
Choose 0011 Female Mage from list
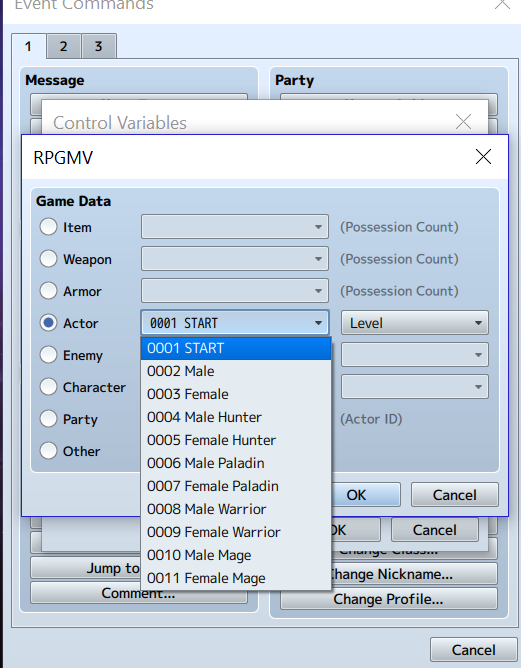(236, 578)
